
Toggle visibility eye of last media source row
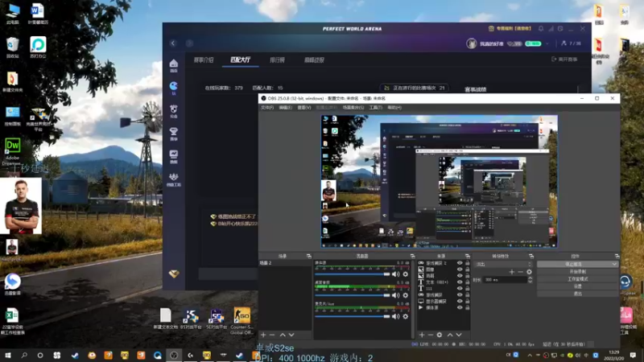[x=460, y=307]
